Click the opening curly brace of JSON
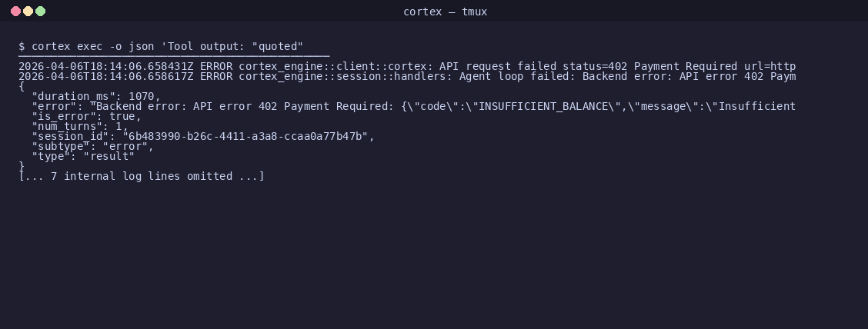The image size is (868, 329). (x=22, y=86)
